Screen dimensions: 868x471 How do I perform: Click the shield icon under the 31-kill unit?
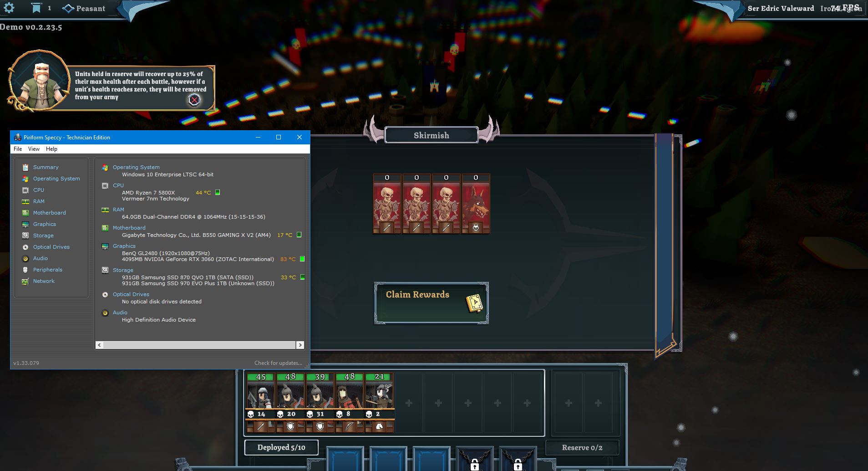tap(320, 426)
